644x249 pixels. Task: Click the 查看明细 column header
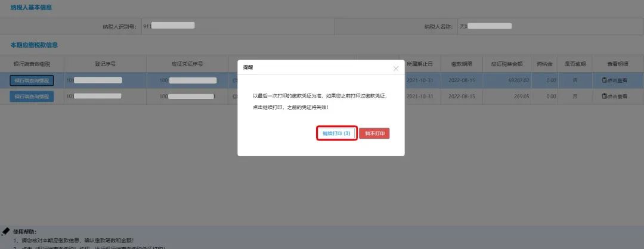coord(618,64)
